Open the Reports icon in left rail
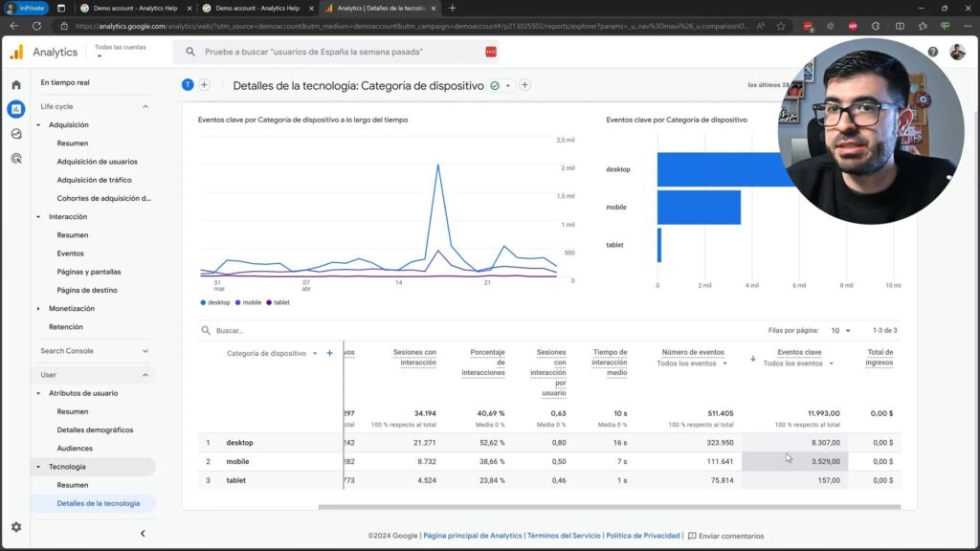 point(16,109)
